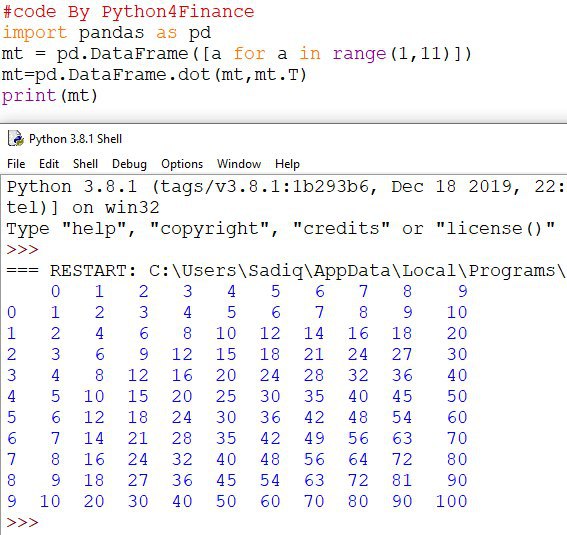Open the Options menu

182,164
